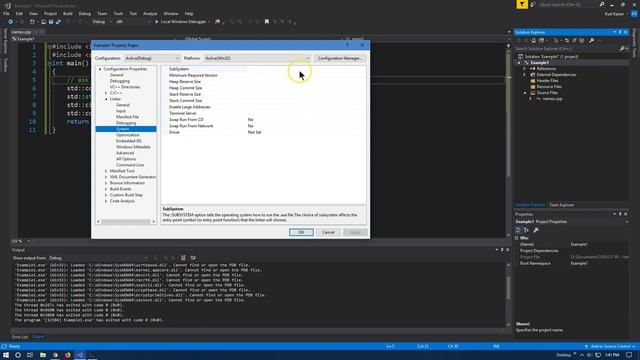Image resolution: width=640 pixels, height=360 pixels.
Task: Click the Categorized view icon in Properties panel
Action: (518, 230)
